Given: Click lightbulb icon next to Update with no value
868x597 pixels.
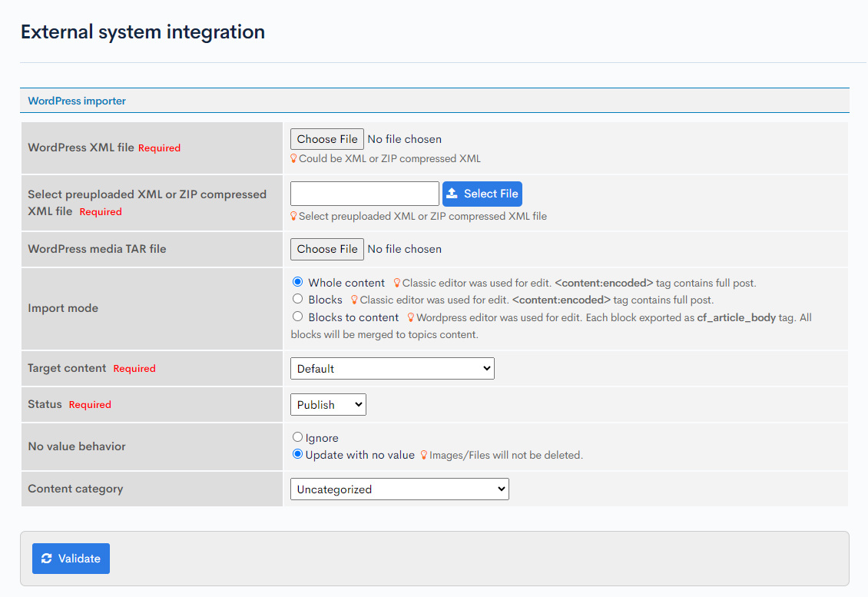Looking at the screenshot, I should click(423, 456).
